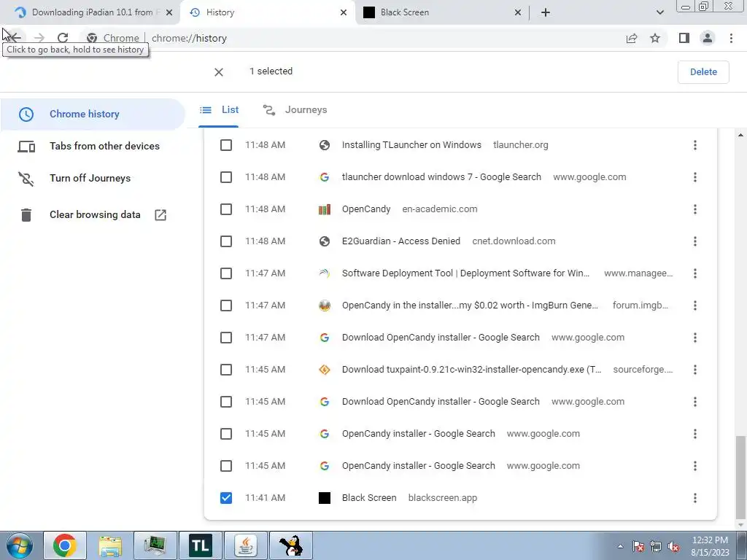The height and width of the screenshot is (560, 747).
Task: Click the scrollbar up arrow
Action: pos(740,136)
